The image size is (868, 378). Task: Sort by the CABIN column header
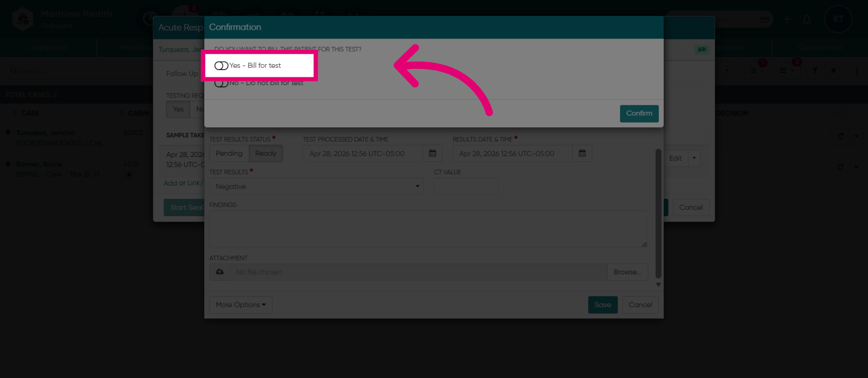135,113
